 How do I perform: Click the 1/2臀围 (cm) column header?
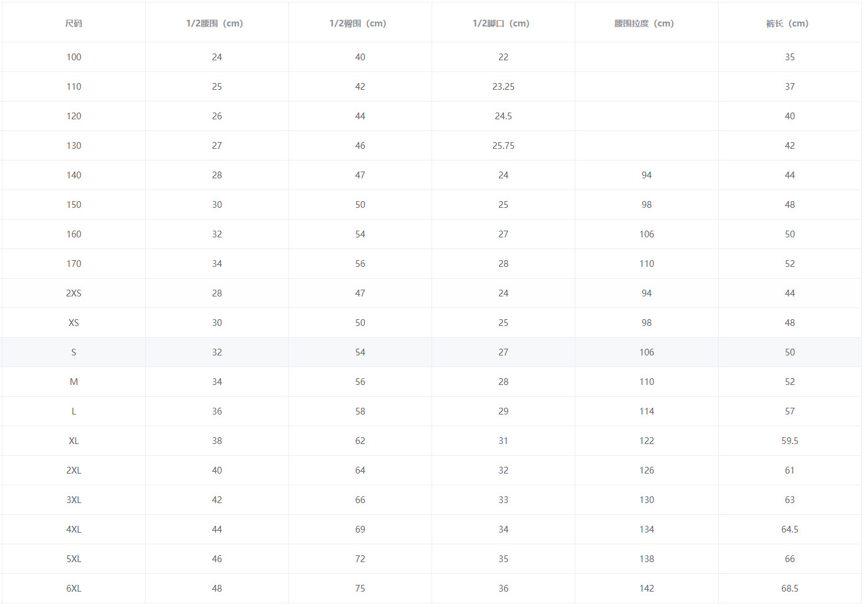tap(358, 23)
